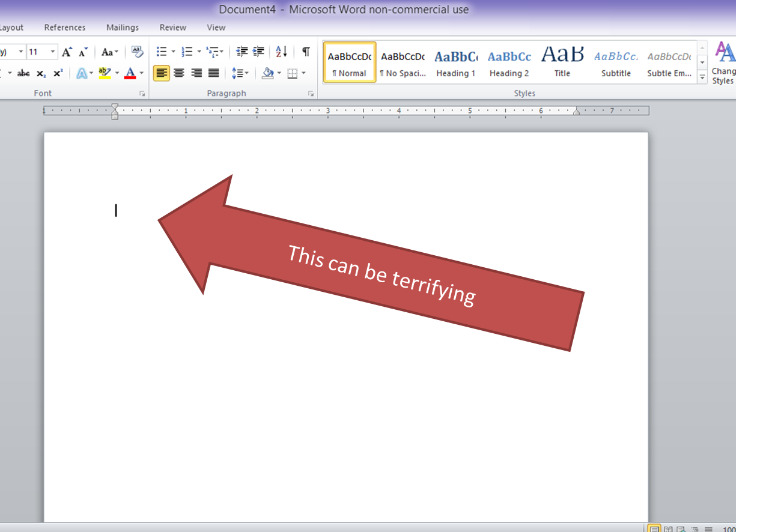The height and width of the screenshot is (532, 781).
Task: Apply the Normal style
Action: click(350, 62)
